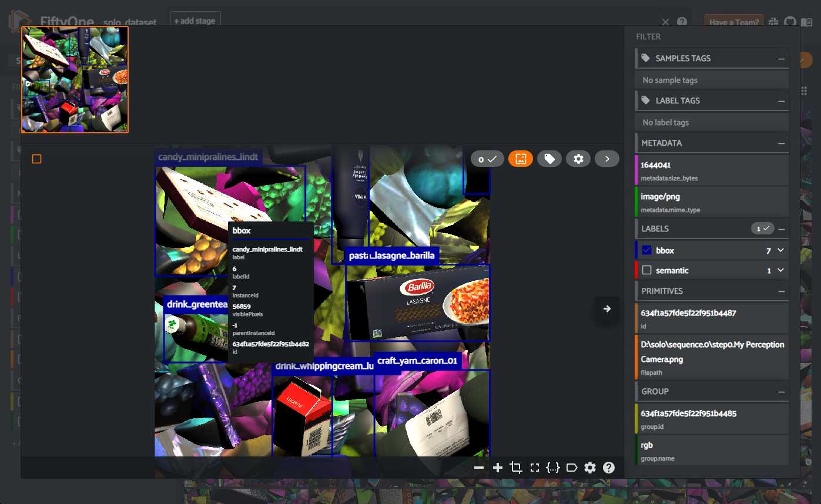Viewport: 821px width, 504px height.
Task: Uncheck the bbox label checkbox
Action: [647, 250]
